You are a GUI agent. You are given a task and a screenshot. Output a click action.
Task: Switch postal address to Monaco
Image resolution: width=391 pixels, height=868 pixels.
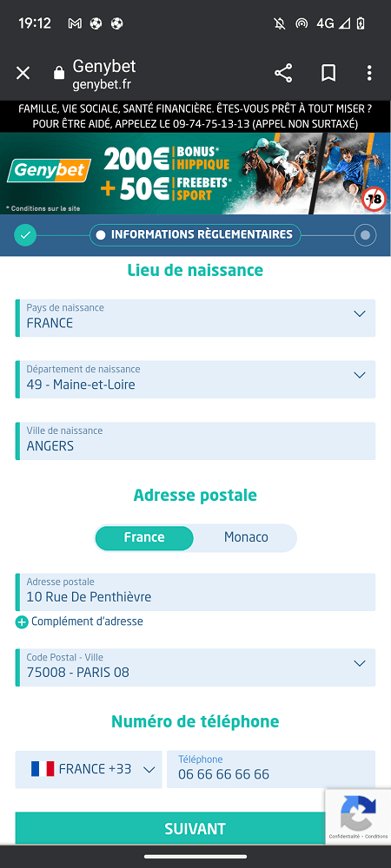pyautogui.click(x=246, y=537)
